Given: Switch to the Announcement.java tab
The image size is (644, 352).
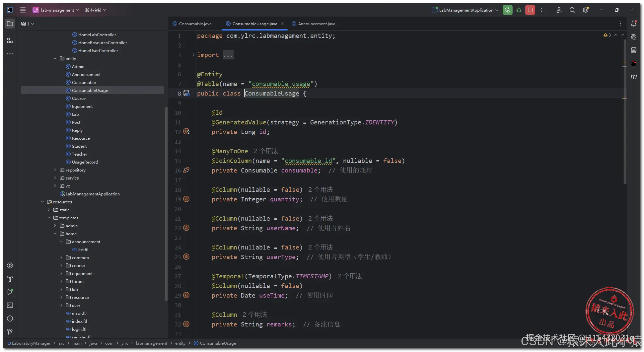Looking at the screenshot, I should [x=314, y=24].
